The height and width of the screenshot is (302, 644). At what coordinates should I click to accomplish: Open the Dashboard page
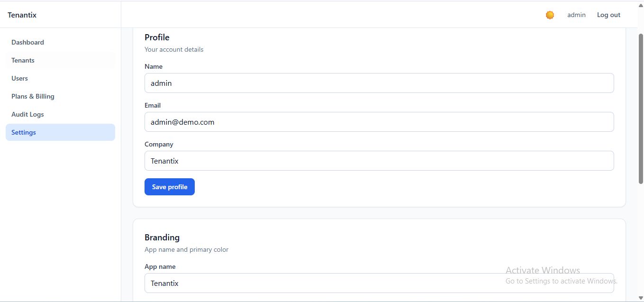tap(27, 42)
